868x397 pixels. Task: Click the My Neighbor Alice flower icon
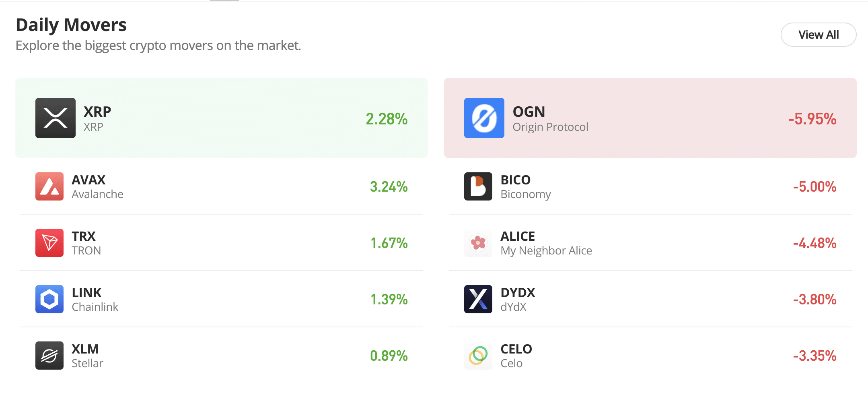tap(478, 243)
